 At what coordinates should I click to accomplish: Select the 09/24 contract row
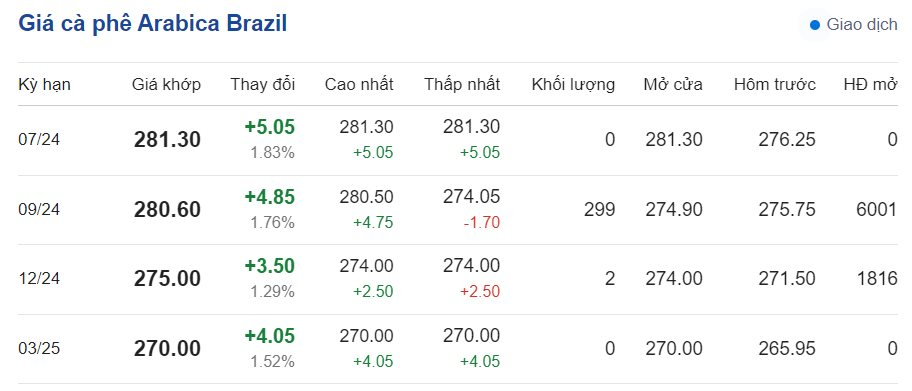[458, 210]
